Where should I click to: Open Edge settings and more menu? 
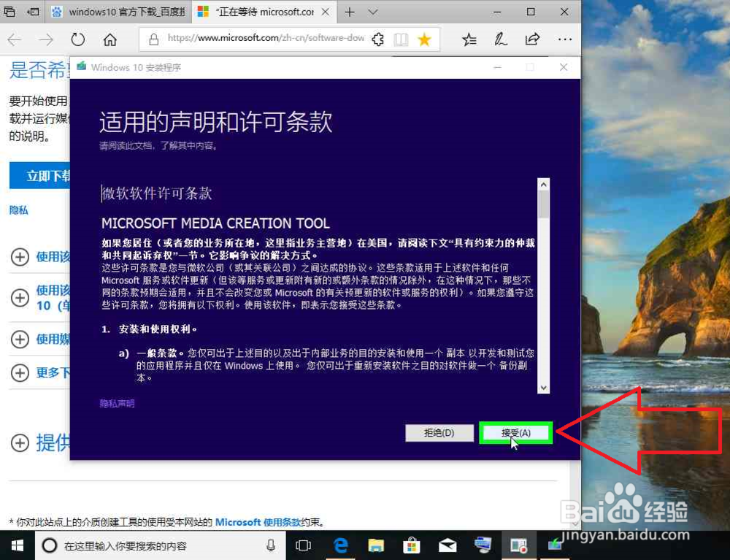click(565, 39)
